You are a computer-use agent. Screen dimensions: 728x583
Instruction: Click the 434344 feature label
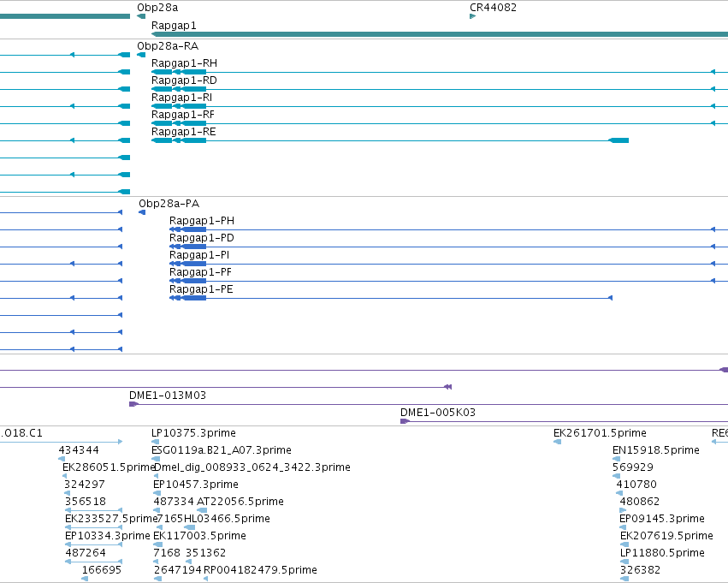(79, 450)
